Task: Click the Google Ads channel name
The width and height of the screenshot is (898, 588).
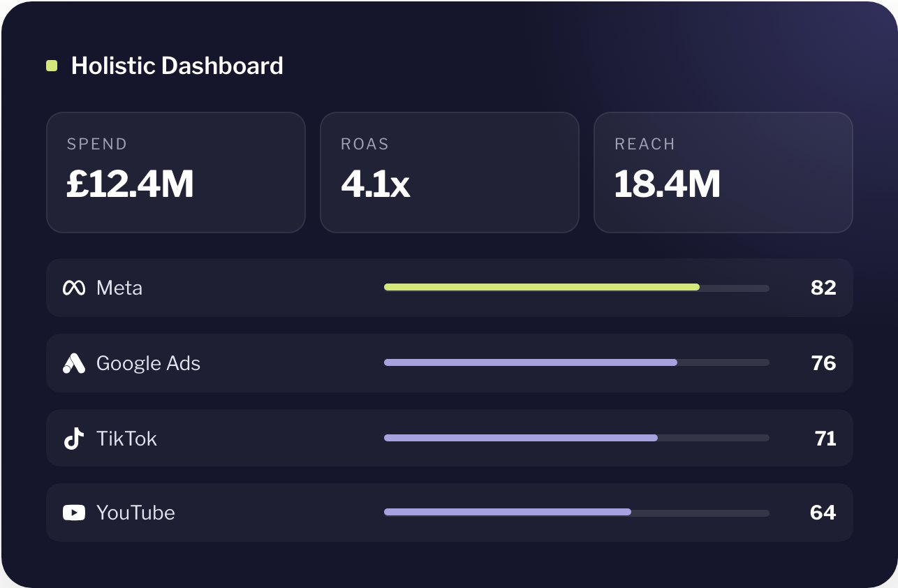Action: 148,363
